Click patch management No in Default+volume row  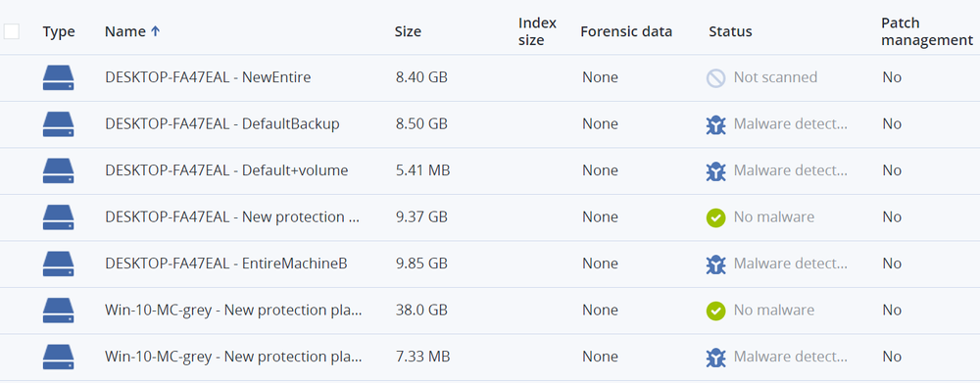click(x=892, y=170)
